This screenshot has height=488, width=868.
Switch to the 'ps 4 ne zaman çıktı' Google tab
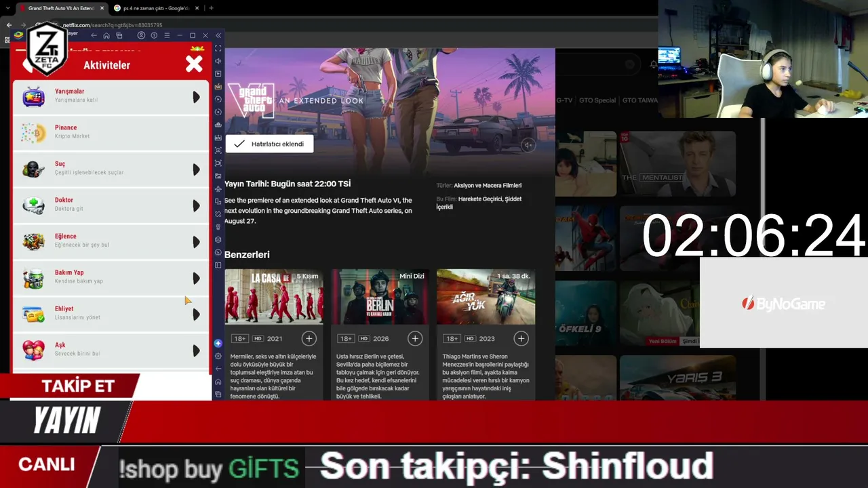(156, 8)
